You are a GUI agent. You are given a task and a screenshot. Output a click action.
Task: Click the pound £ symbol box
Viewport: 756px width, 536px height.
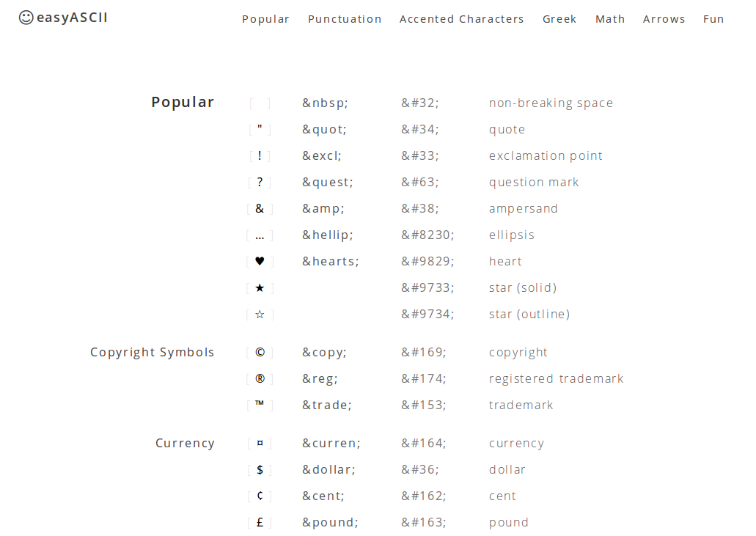click(x=260, y=523)
